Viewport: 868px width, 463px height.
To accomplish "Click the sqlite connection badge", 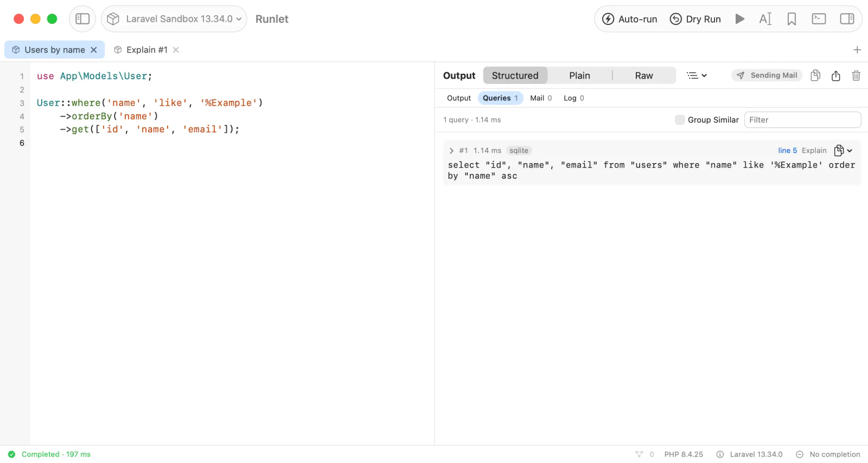I will pos(519,151).
